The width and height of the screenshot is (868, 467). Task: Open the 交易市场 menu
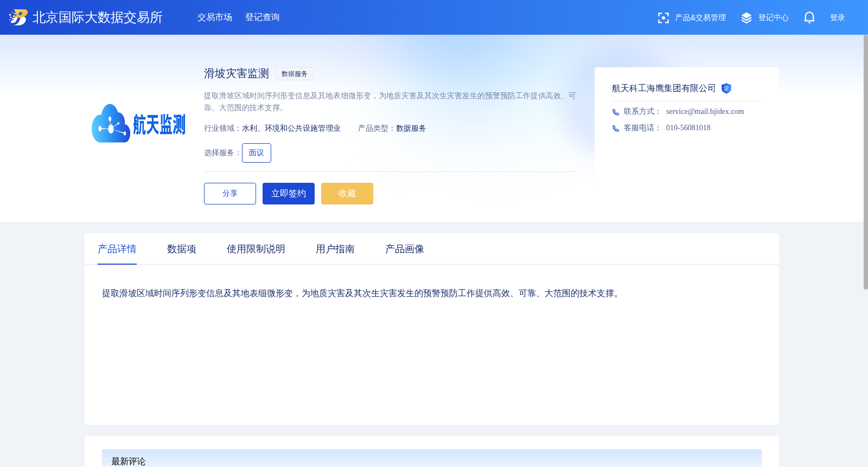coord(215,17)
